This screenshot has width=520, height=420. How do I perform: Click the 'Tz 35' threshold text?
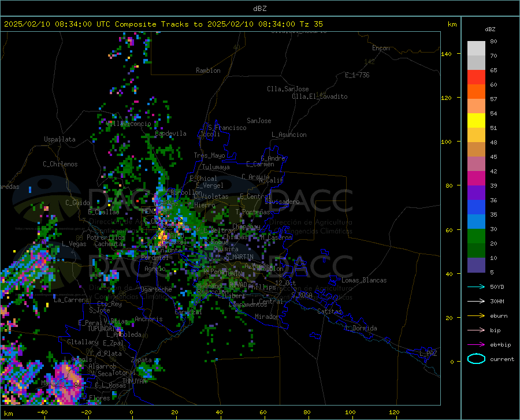click(x=311, y=24)
